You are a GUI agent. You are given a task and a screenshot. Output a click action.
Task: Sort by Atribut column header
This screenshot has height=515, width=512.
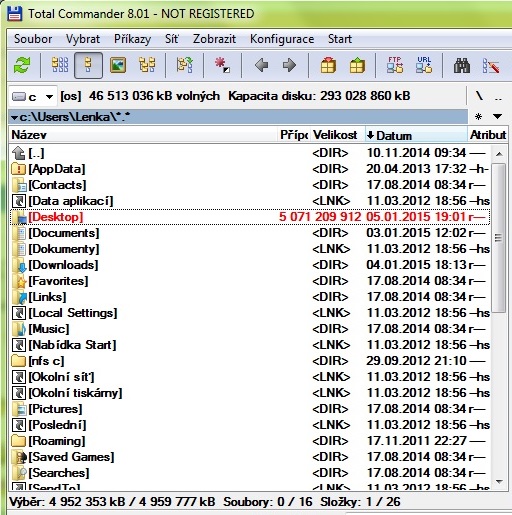[x=488, y=135]
